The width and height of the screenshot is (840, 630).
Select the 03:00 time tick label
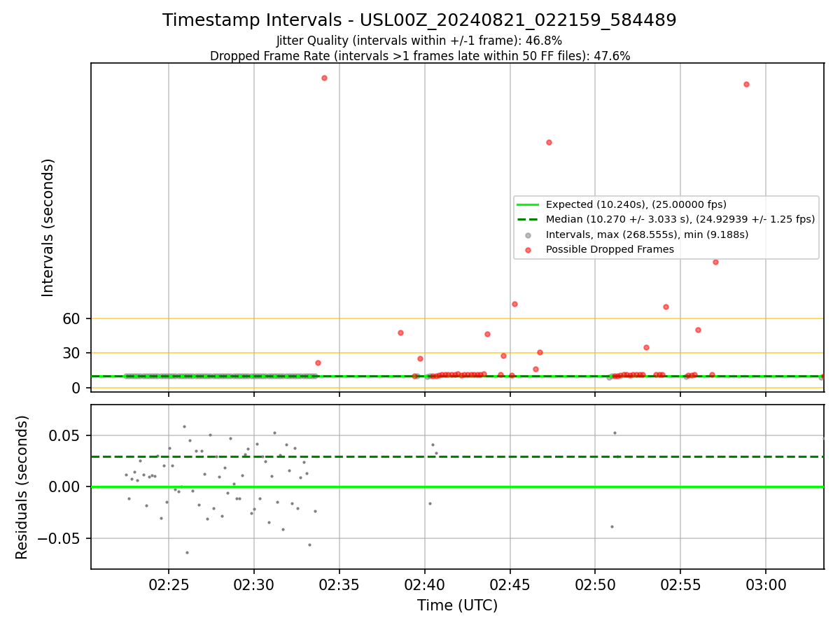tap(766, 584)
